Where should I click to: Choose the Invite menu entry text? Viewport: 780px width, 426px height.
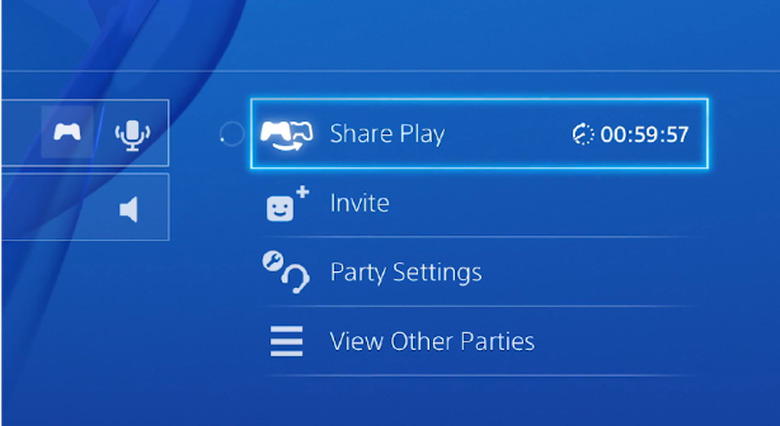coord(360,203)
